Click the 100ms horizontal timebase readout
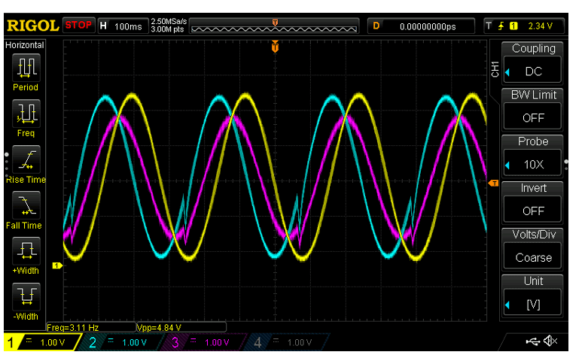 pos(128,26)
